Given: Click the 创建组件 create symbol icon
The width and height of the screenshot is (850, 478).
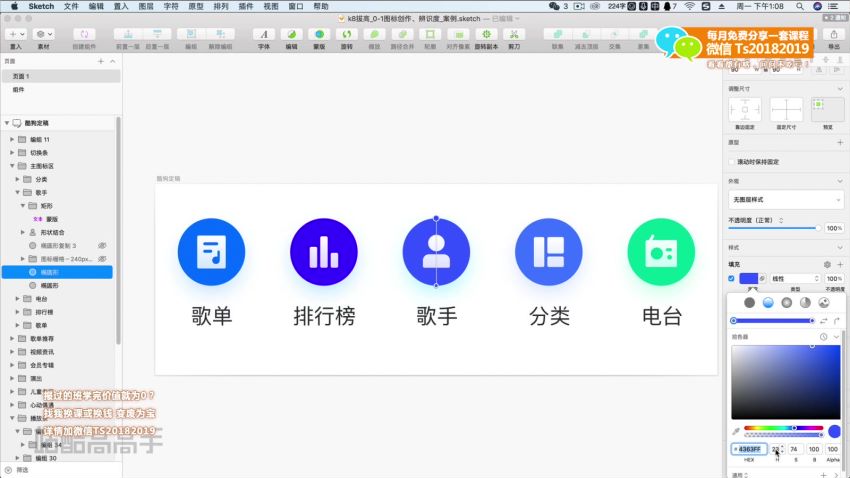Looking at the screenshot, I should coord(84,34).
